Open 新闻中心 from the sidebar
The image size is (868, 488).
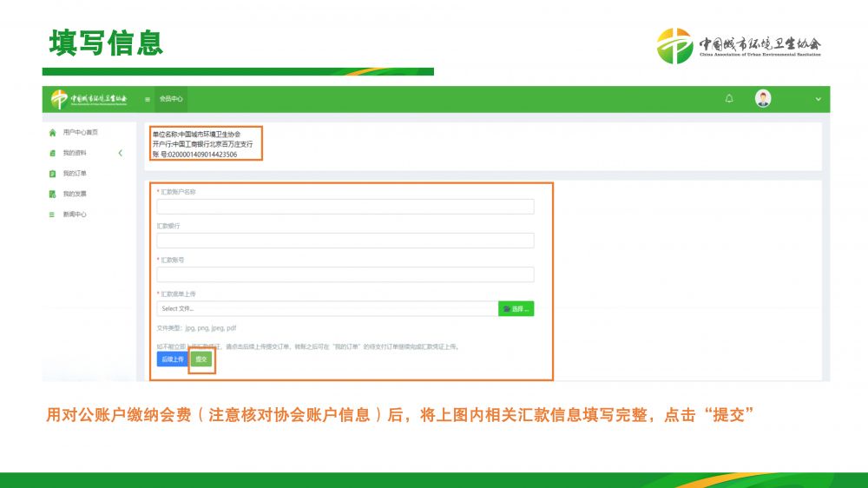click(x=75, y=214)
